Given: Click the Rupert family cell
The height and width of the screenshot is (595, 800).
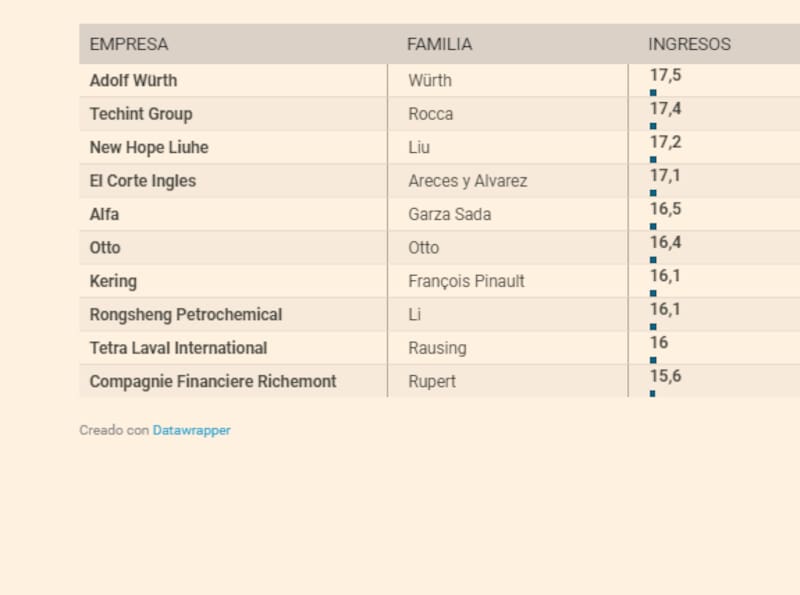Looking at the screenshot, I should tap(432, 382).
